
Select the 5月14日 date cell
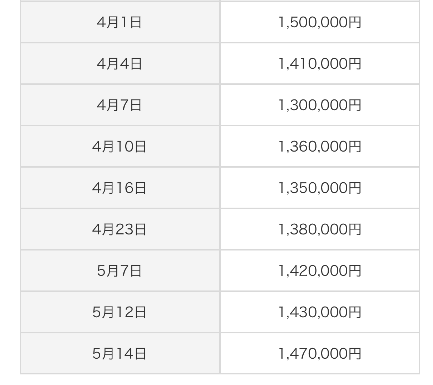click(120, 353)
